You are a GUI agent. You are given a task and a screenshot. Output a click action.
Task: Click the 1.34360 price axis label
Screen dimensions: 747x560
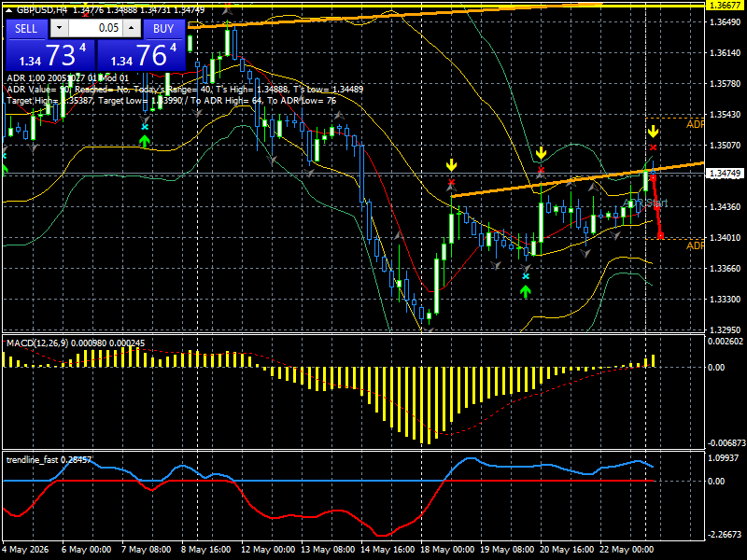(725, 206)
